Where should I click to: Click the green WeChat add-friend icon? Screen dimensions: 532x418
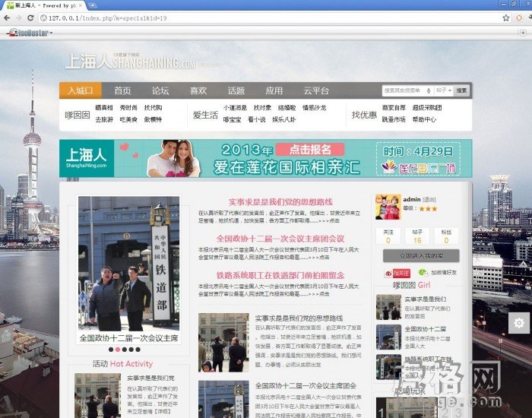[423, 272]
